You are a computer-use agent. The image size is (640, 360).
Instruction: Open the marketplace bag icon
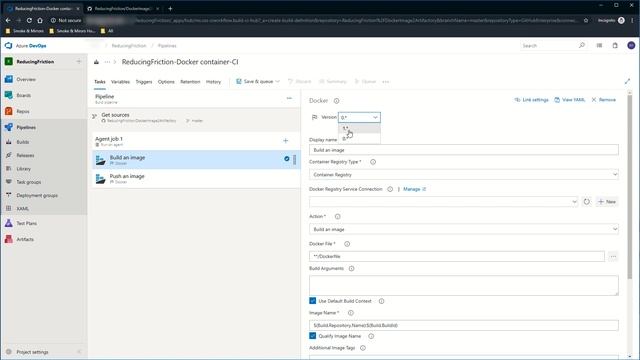[615, 45]
